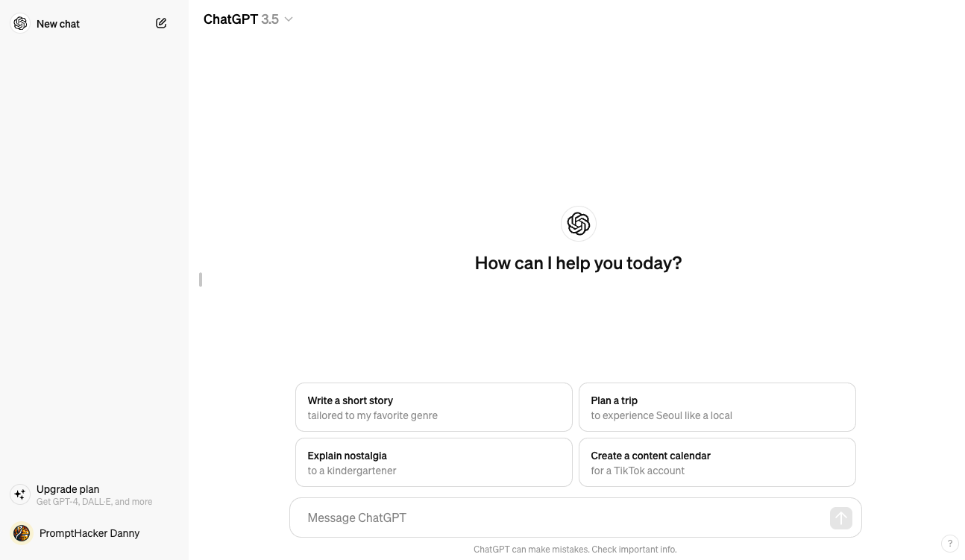
Task: Click the Upgrade plan link
Action: tap(68, 489)
